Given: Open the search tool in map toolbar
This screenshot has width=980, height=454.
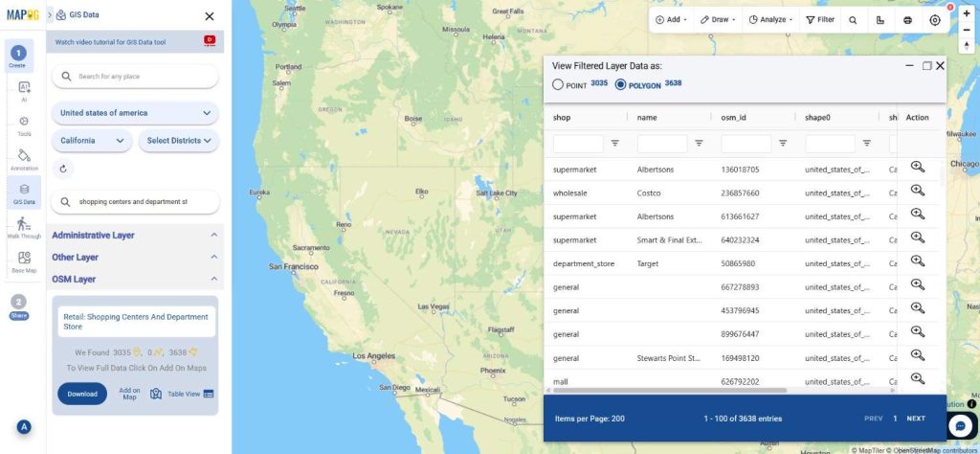Looking at the screenshot, I should coord(853,20).
